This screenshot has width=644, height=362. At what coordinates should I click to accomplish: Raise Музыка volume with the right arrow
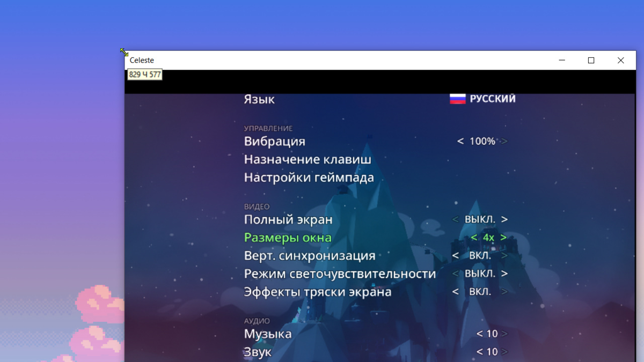point(504,334)
